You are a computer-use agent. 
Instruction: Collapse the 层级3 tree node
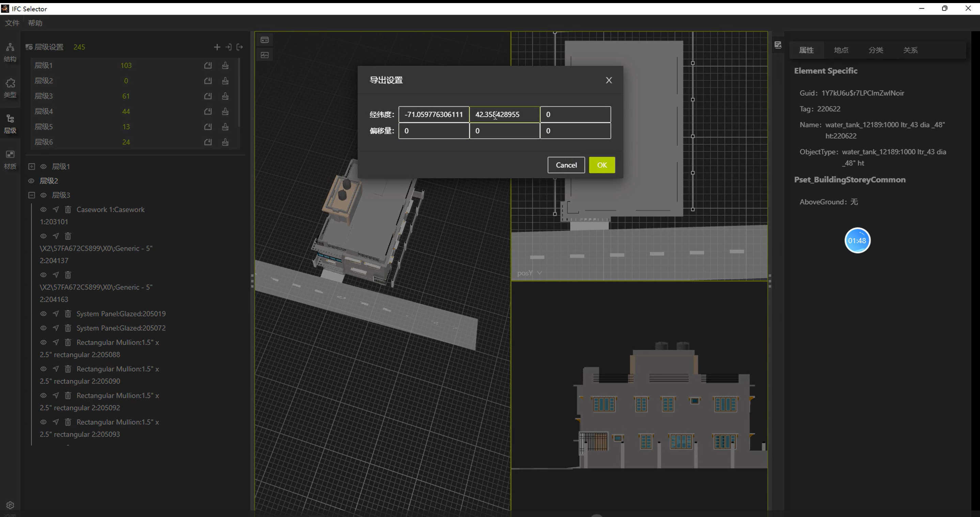[x=32, y=195]
